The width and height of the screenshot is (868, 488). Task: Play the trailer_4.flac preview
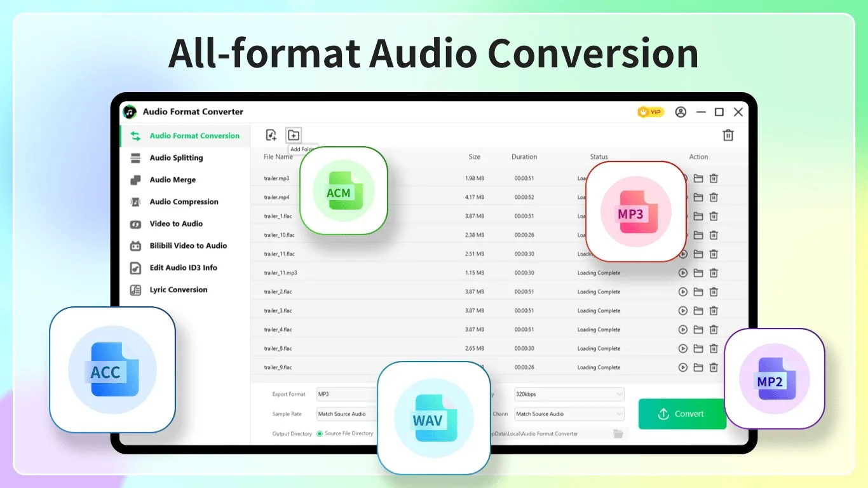683,330
